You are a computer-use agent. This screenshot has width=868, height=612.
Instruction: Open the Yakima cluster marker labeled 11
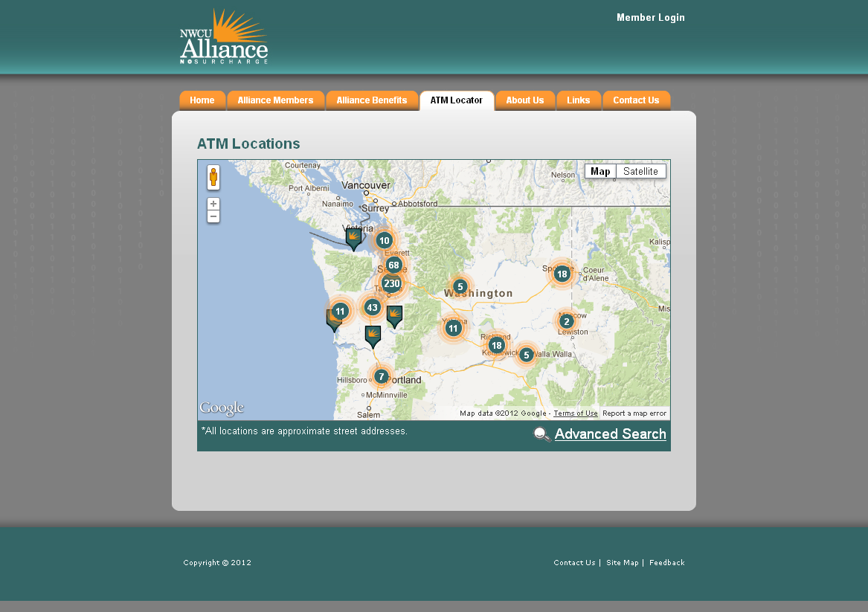tap(453, 328)
